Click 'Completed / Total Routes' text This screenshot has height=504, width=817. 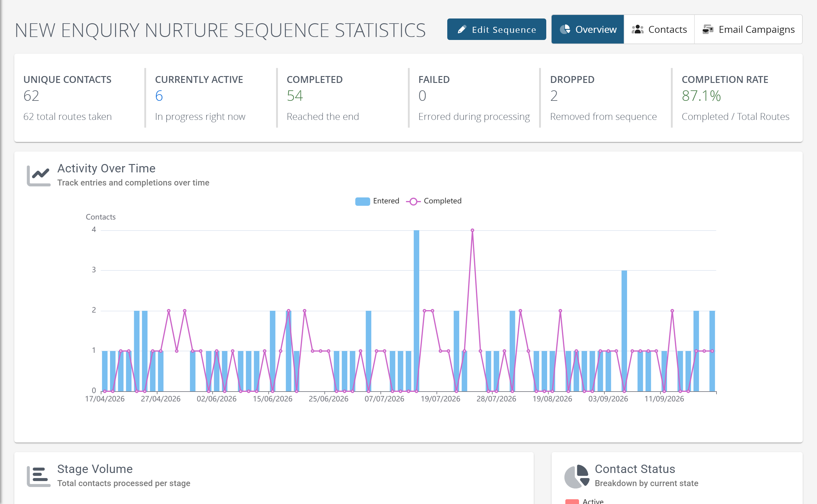(x=736, y=117)
